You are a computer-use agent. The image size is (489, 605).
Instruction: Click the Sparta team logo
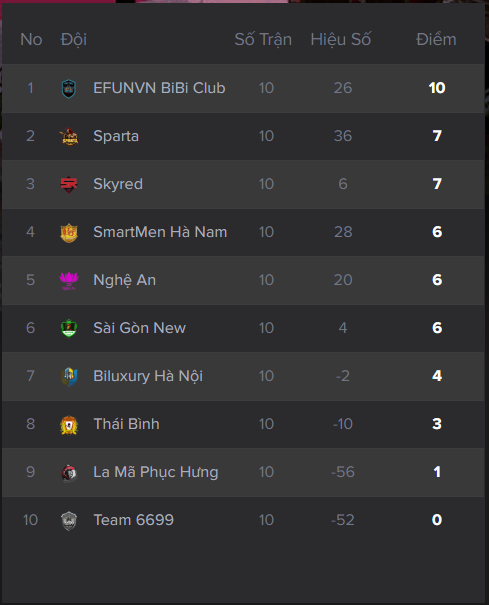point(69,137)
